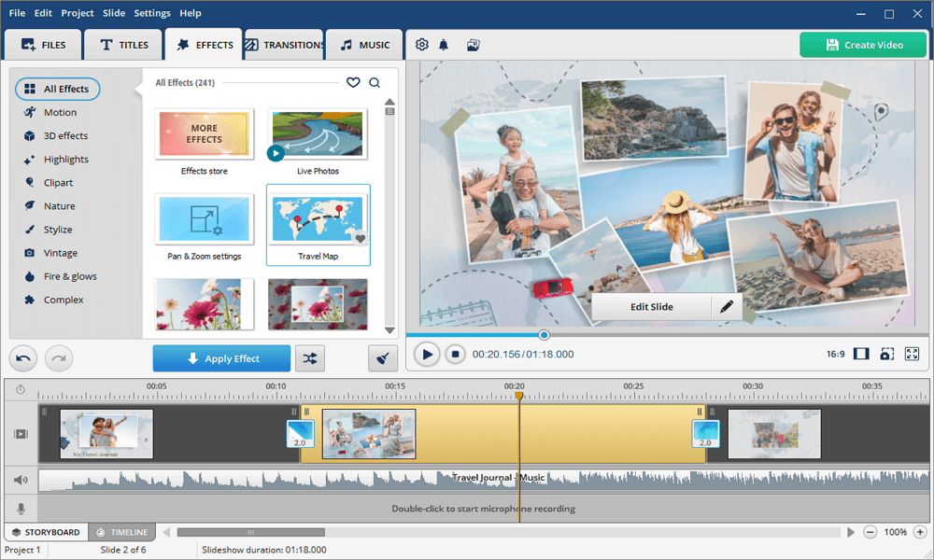Click the Apply Effect button
The height and width of the screenshot is (560, 934).
(222, 358)
